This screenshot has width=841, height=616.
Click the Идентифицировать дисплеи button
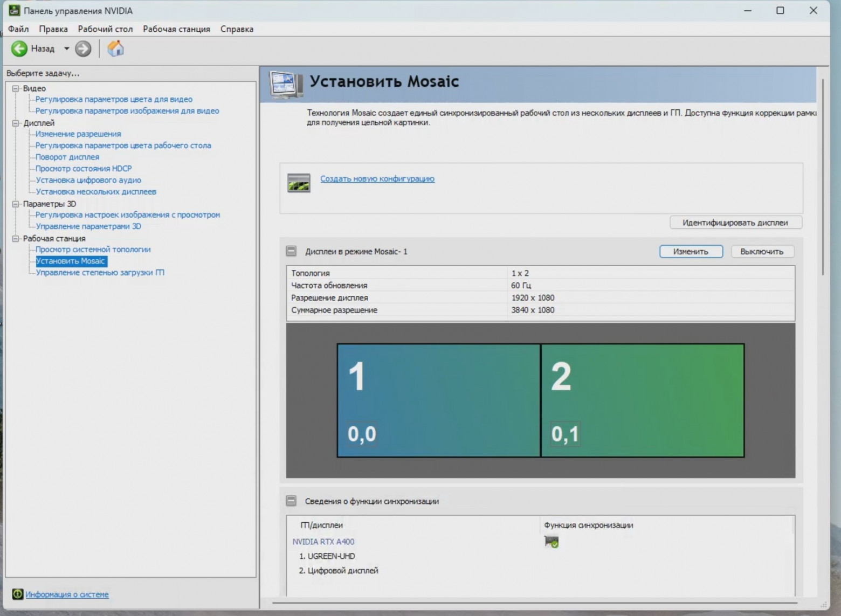point(736,223)
